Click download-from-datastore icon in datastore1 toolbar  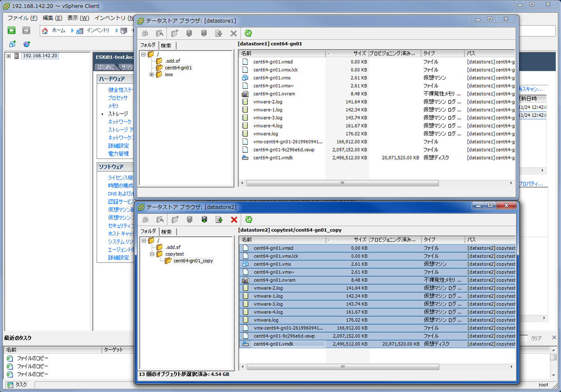coord(204,33)
